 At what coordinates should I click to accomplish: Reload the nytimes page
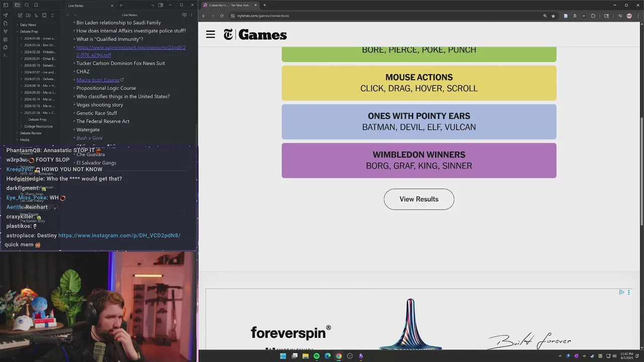(222, 16)
